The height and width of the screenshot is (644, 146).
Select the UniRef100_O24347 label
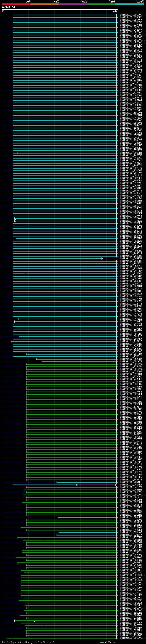[x=131, y=535]
